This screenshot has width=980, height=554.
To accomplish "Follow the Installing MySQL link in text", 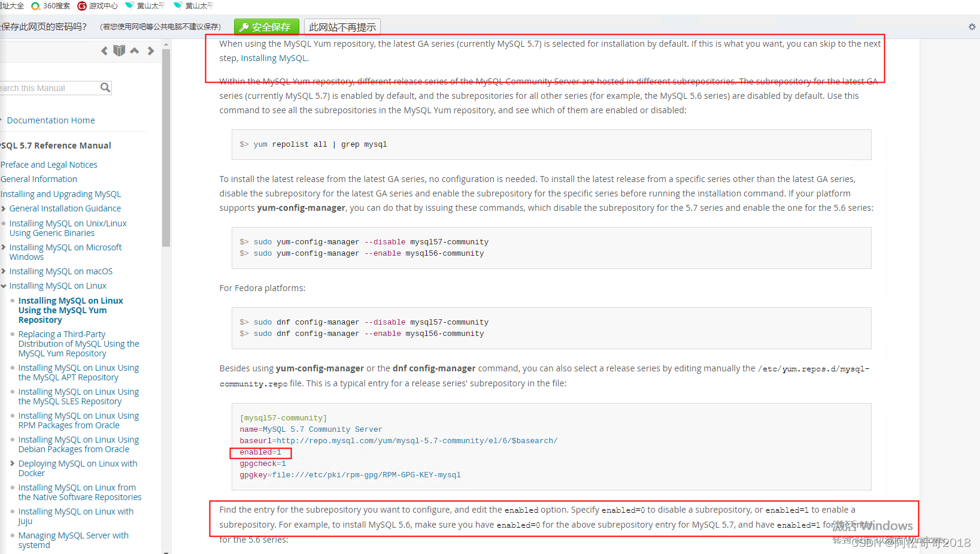I will click(274, 58).
